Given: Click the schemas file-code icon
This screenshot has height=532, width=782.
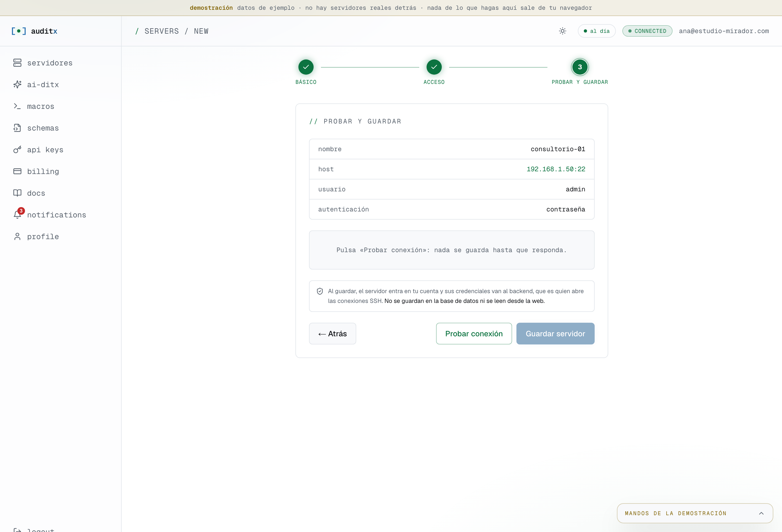Looking at the screenshot, I should [17, 128].
